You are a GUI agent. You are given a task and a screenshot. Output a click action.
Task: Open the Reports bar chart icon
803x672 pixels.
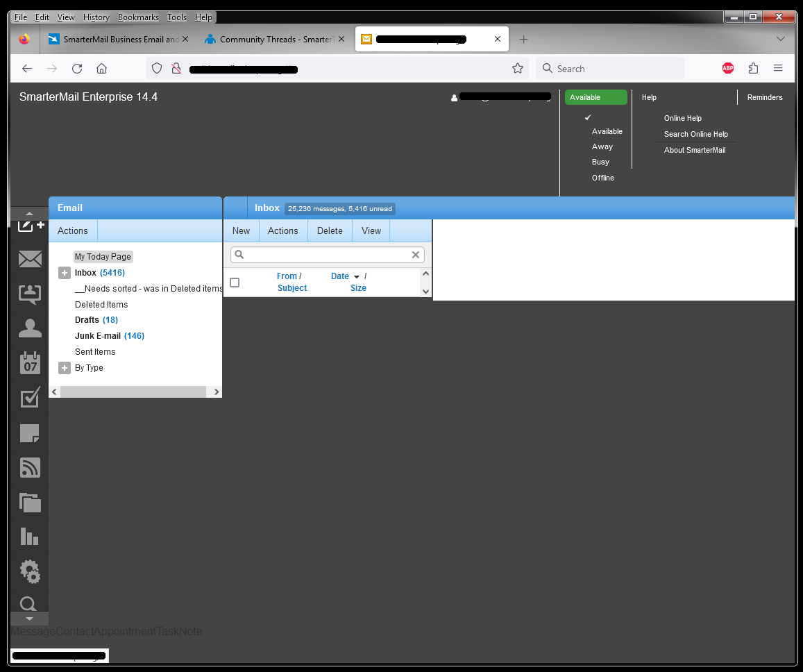(x=30, y=536)
